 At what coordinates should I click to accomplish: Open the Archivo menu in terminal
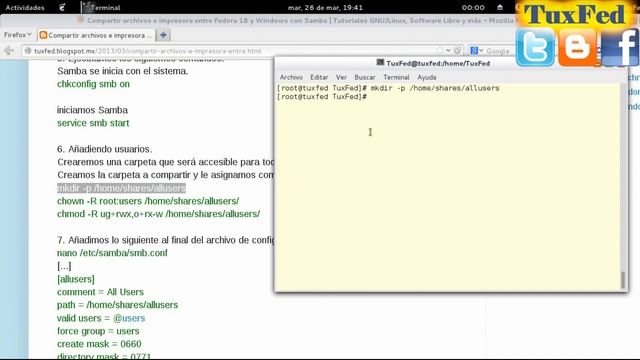click(x=291, y=77)
